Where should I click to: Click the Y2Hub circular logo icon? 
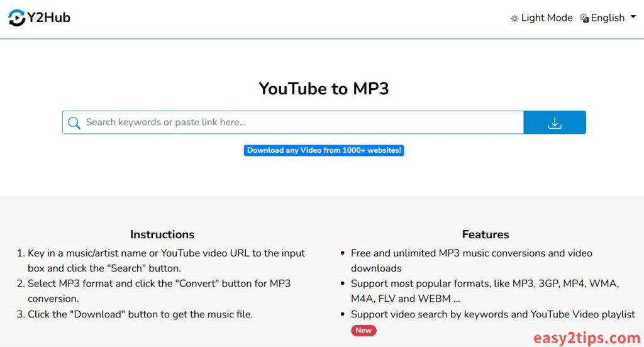tap(17, 18)
